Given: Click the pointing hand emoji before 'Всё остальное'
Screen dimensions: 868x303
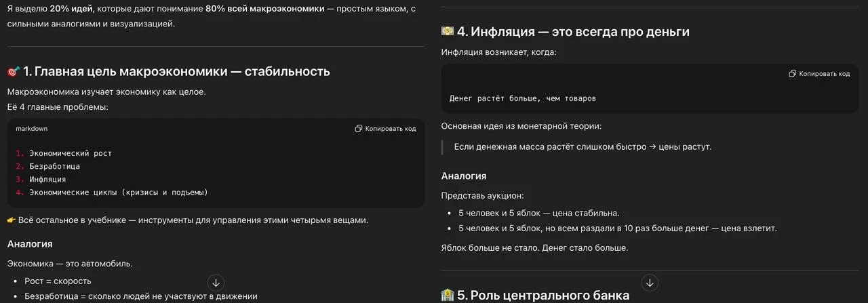Looking at the screenshot, I should tap(12, 220).
